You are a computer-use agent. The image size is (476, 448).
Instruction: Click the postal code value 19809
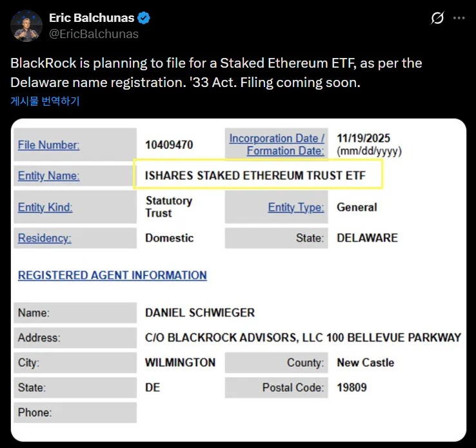tap(353, 387)
